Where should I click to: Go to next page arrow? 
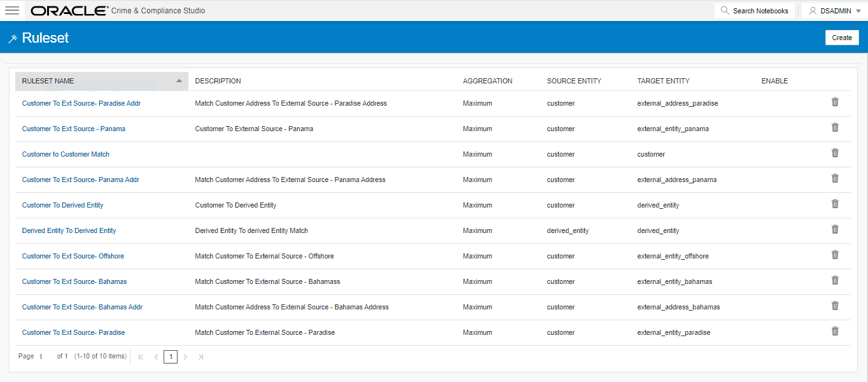click(185, 357)
